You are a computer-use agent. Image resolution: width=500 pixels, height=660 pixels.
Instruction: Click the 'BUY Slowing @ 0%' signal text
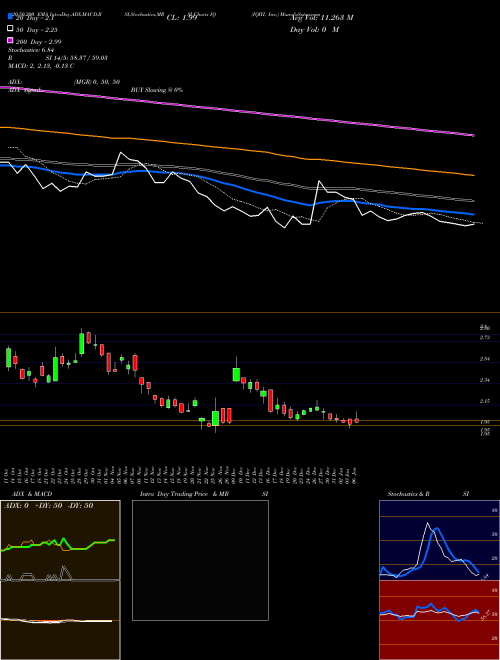click(157, 90)
